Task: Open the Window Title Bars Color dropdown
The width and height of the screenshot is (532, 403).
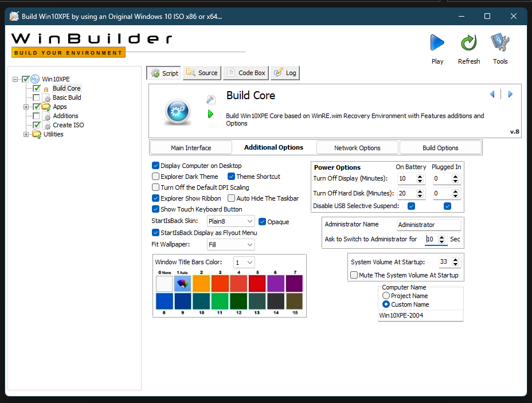Action: (x=244, y=263)
